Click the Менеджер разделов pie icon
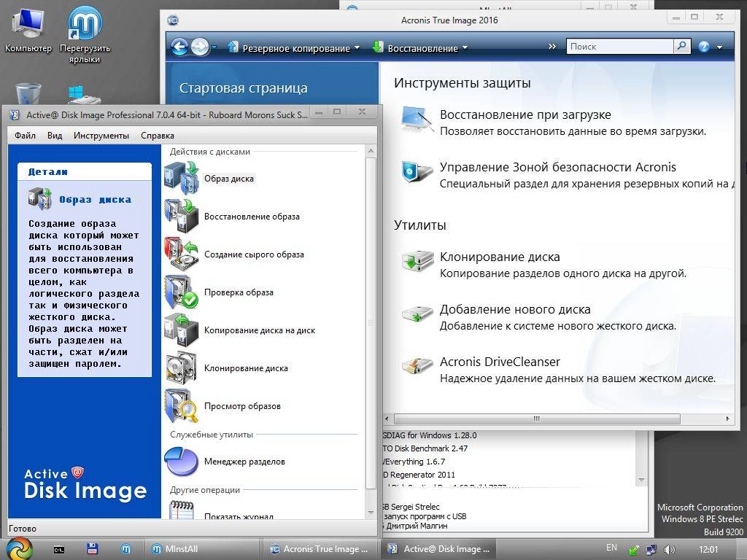The image size is (747, 560). [181, 462]
